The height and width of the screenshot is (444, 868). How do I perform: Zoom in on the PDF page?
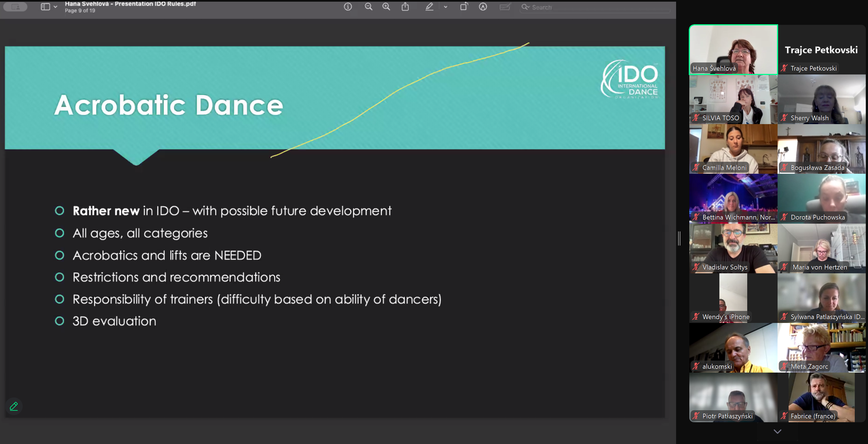click(386, 7)
